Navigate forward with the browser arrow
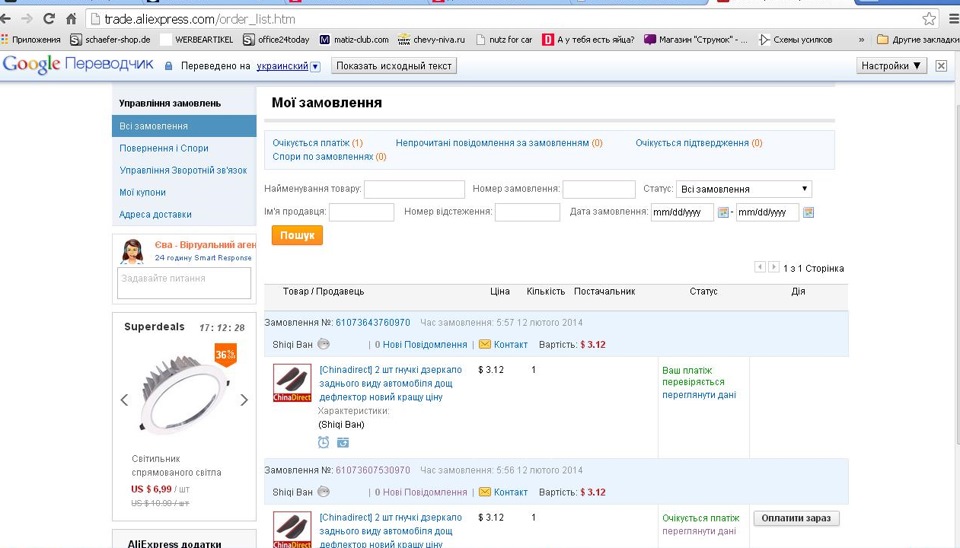This screenshot has height=548, width=960. 27,19
